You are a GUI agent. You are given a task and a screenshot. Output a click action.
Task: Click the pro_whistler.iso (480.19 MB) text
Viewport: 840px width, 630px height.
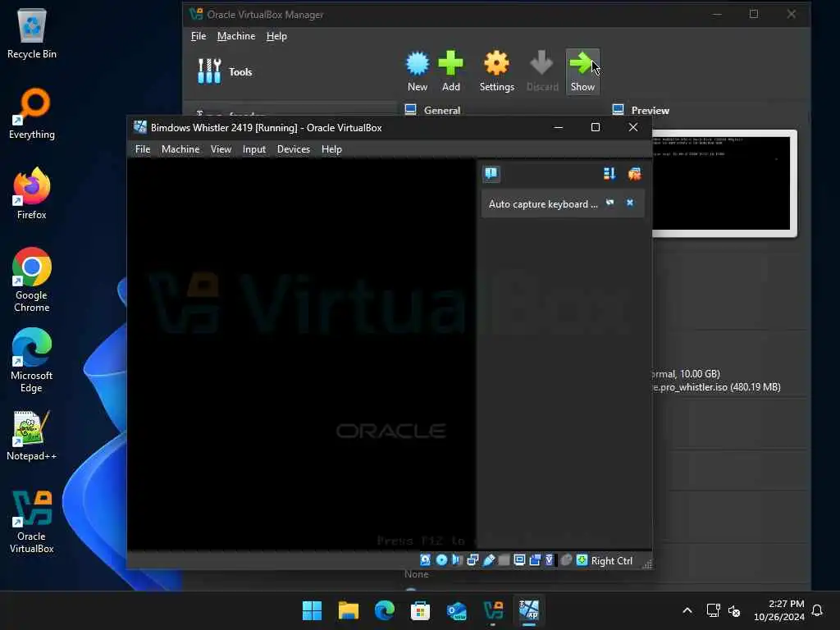[717, 387]
